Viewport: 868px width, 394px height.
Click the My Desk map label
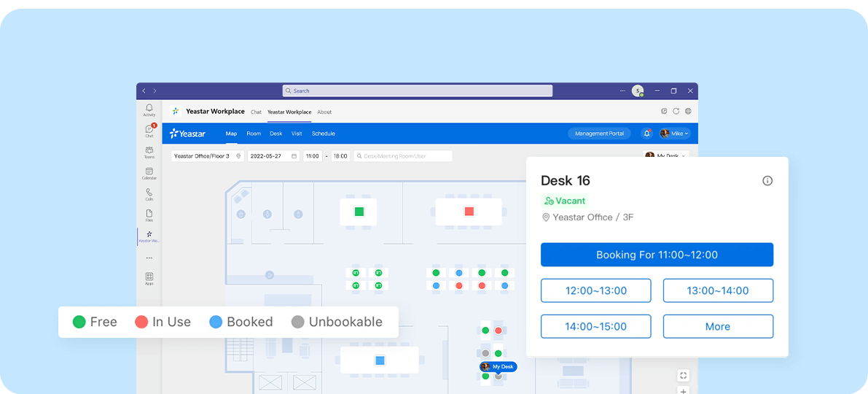point(498,367)
